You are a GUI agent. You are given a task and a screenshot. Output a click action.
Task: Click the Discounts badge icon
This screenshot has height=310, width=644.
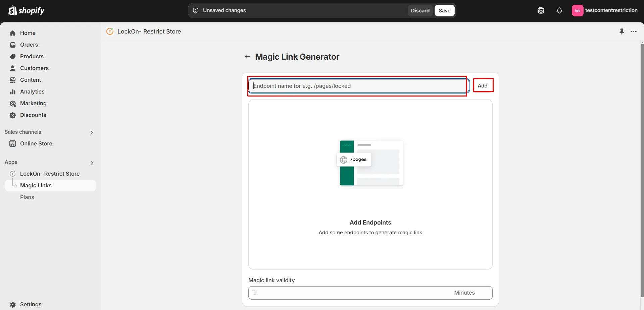pos(13,115)
